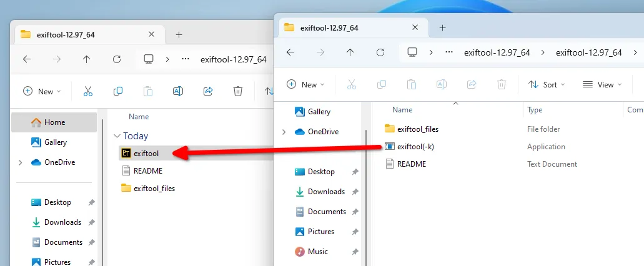Open New menu in right window
This screenshot has width=644, height=266.
tap(305, 84)
